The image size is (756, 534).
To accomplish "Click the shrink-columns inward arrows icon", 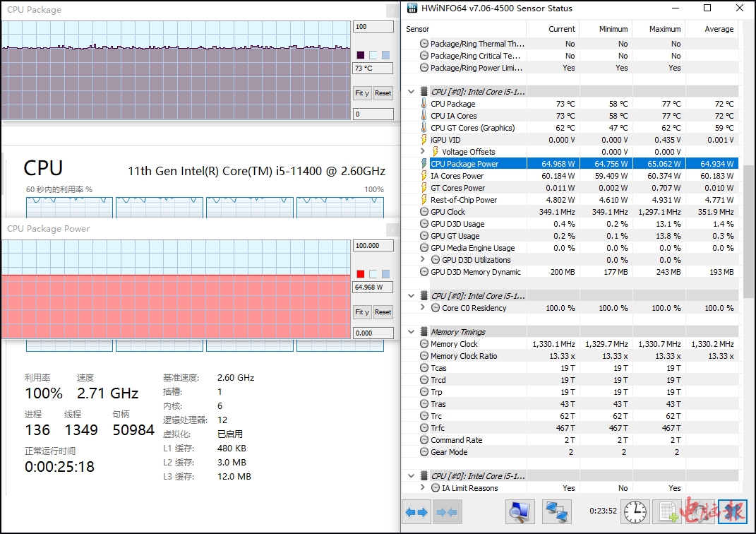I will [445, 511].
